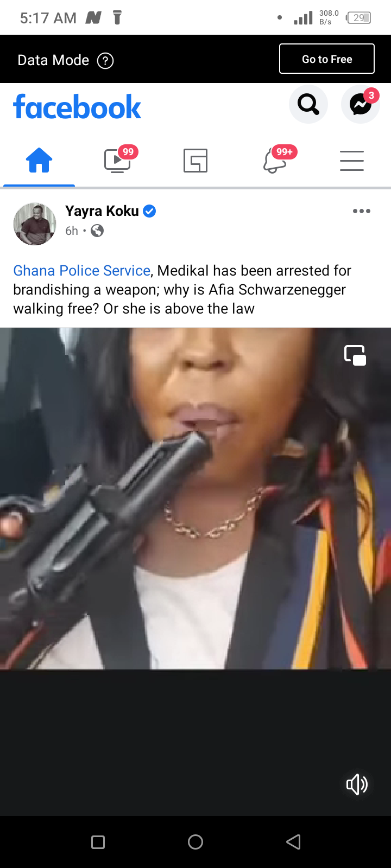The width and height of the screenshot is (391, 868).
Task: Tap the video of the woman
Action: coord(195,498)
